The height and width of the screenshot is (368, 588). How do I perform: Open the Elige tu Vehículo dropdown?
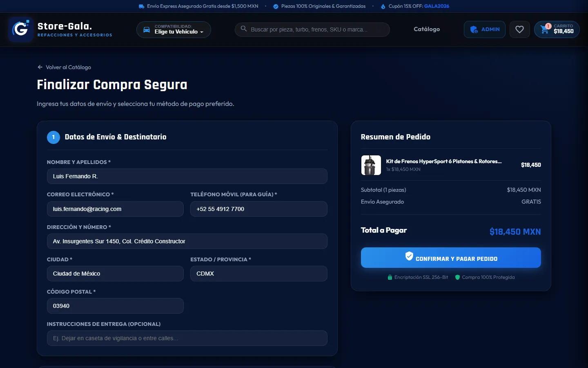tap(174, 29)
